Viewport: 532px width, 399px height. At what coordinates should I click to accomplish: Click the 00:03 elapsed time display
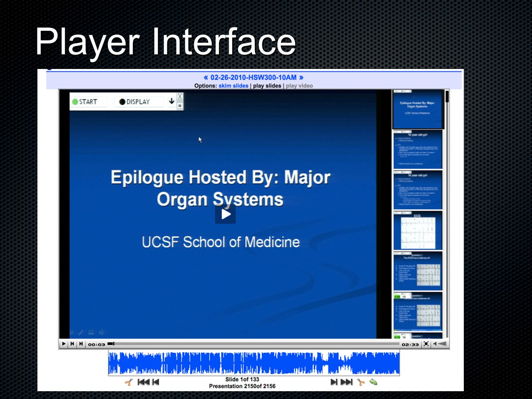point(96,344)
